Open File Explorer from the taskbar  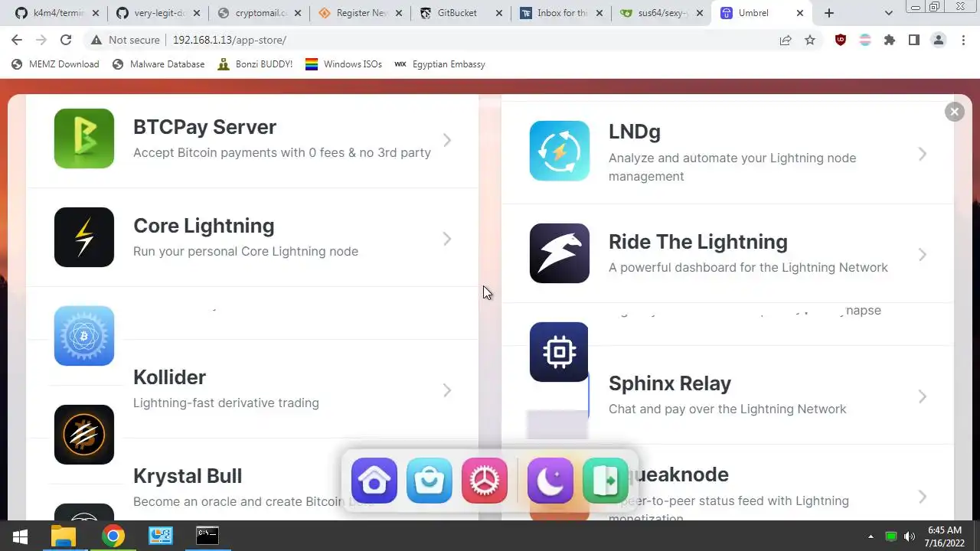tap(64, 536)
